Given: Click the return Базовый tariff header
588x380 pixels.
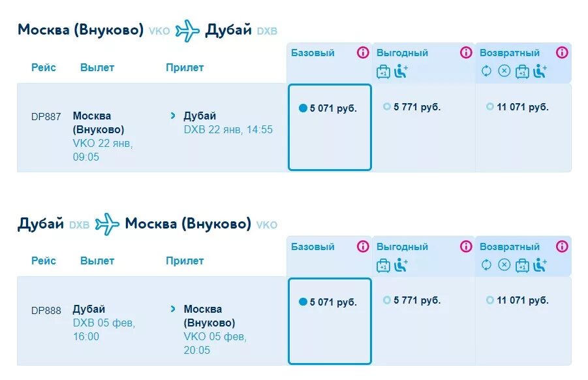Looking at the screenshot, I should click(313, 247).
